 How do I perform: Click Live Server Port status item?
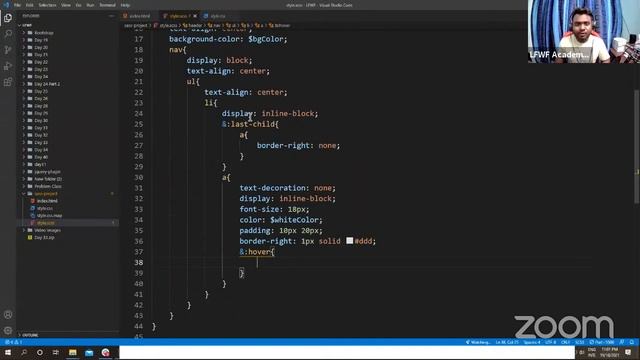coord(602,342)
